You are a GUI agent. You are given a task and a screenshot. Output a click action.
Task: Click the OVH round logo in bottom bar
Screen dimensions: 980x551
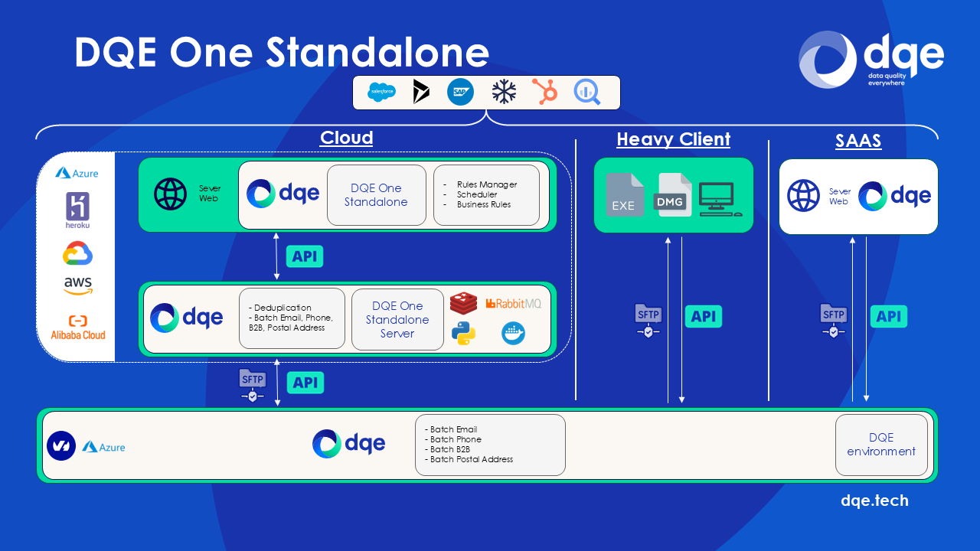(x=61, y=446)
